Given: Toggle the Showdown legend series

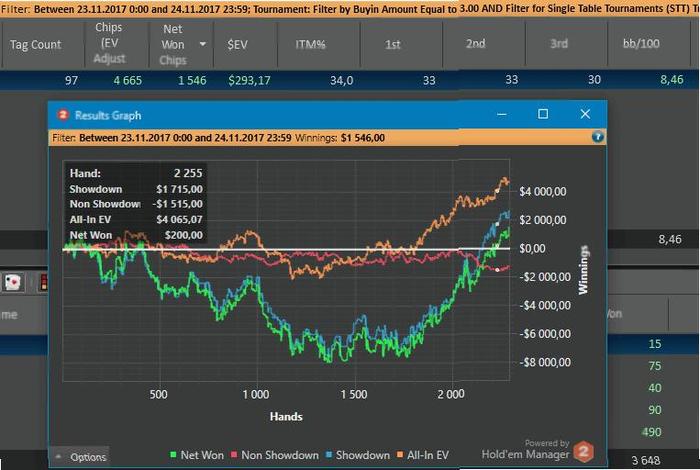Looking at the screenshot, I should [x=358, y=455].
